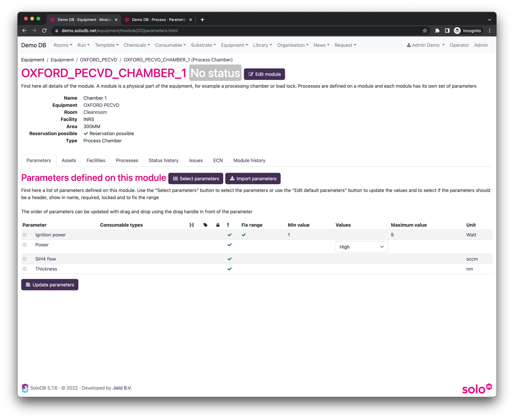
Task: Open the browser extensions puzzle icon
Action: (437, 31)
